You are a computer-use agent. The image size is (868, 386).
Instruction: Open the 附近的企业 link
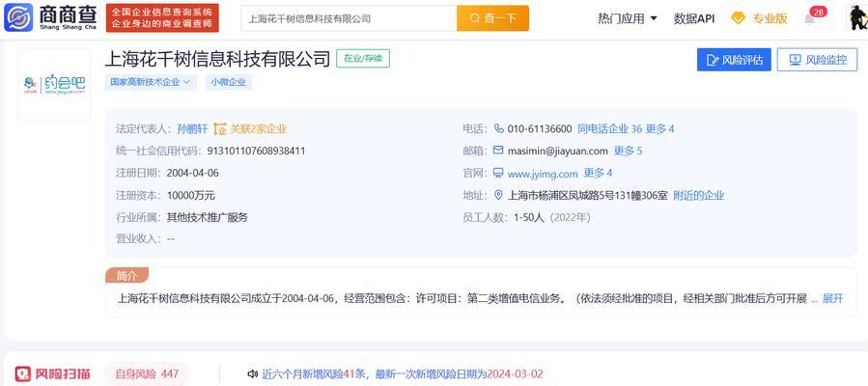699,195
